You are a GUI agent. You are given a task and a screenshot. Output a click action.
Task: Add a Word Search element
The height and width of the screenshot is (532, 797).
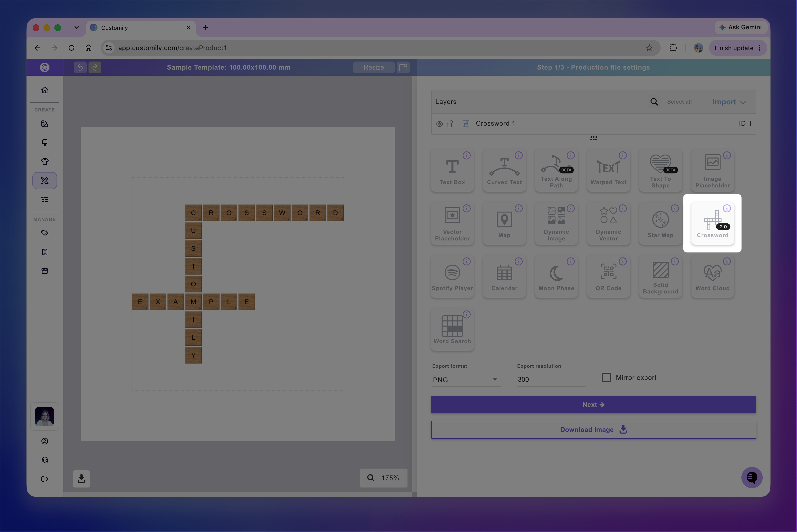pyautogui.click(x=452, y=329)
